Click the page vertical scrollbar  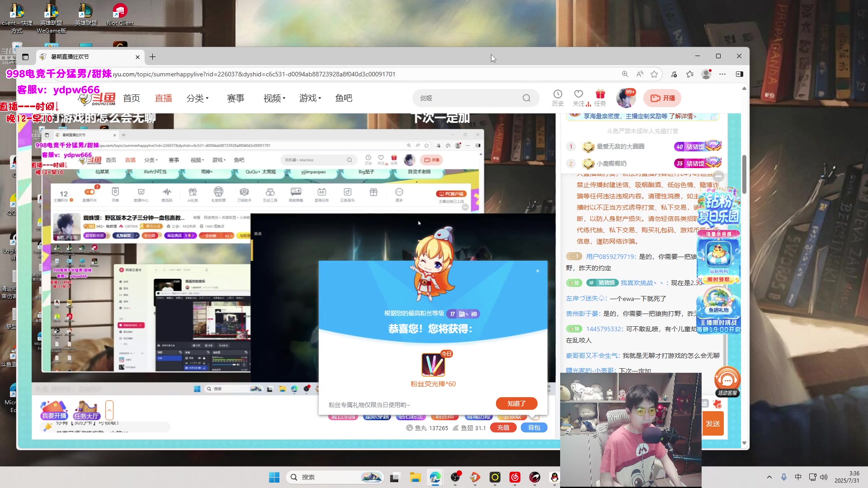(x=744, y=174)
